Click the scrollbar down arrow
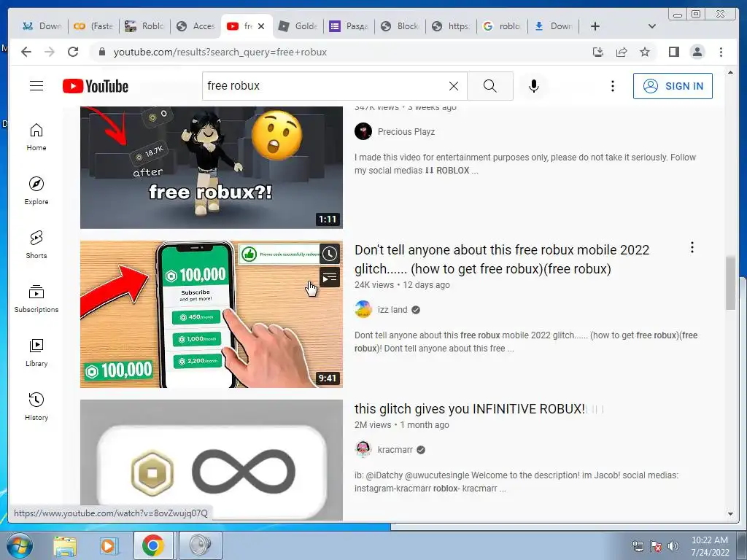747x560 pixels. click(x=730, y=514)
